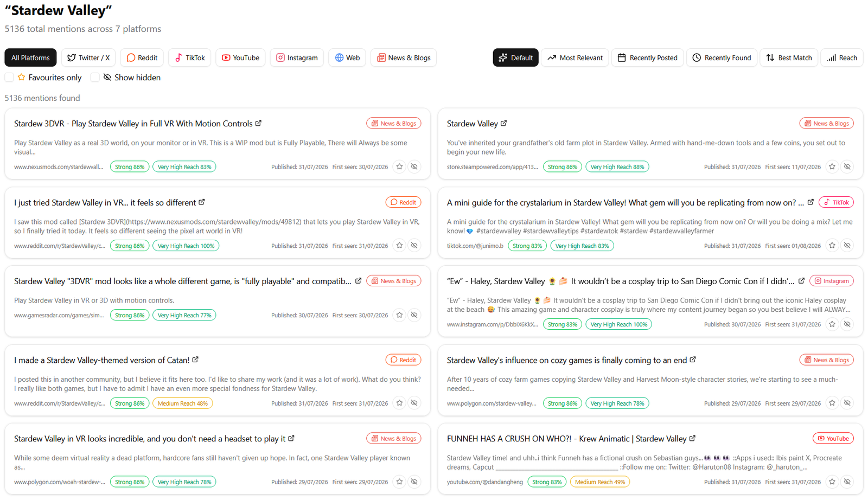Open 'Stardew 3DVR - Play Stardew Valley in Full VR' title

click(x=133, y=124)
